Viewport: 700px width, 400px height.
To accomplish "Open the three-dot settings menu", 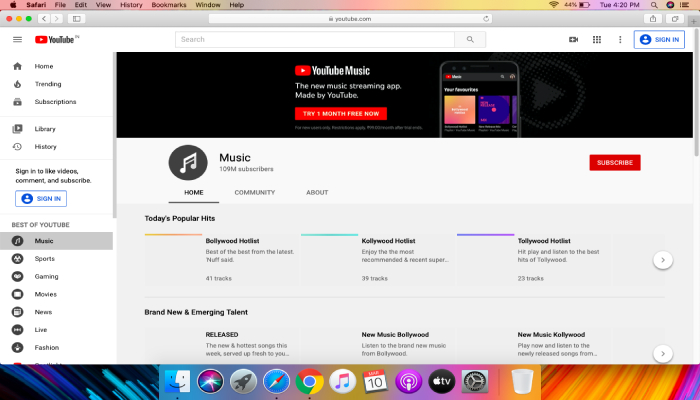I will [620, 39].
